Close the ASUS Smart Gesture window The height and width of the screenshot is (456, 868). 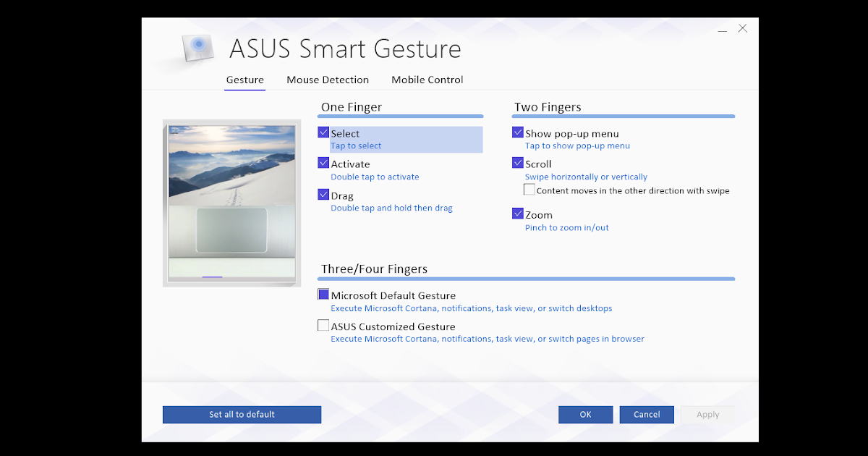(x=743, y=29)
